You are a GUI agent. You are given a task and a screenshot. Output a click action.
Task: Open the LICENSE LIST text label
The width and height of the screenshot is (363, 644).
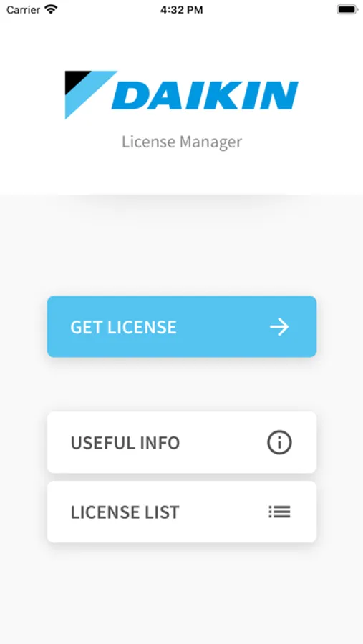(125, 512)
